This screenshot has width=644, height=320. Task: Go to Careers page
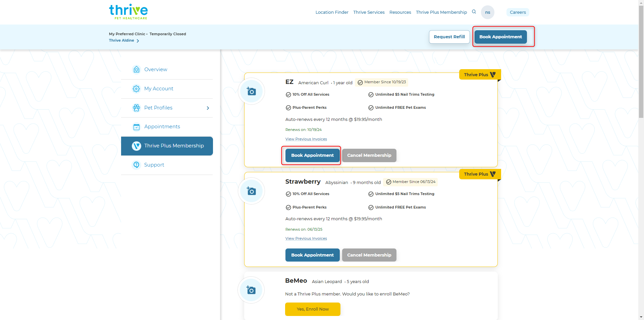(x=518, y=12)
